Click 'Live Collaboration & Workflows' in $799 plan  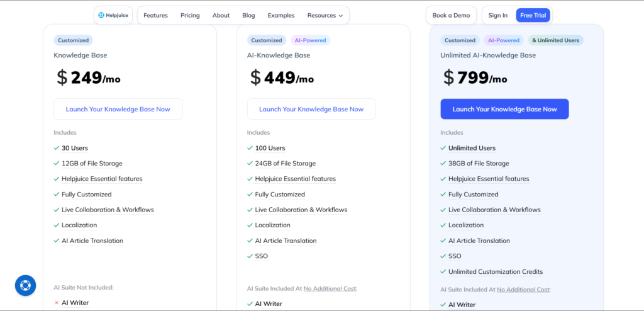point(494,210)
